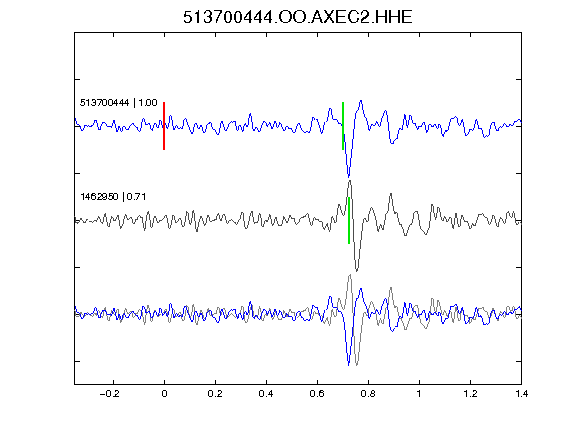Screen dimensions: 576x432
Task: Click the deepest trough of the middle black waveform
Action: click(356, 269)
